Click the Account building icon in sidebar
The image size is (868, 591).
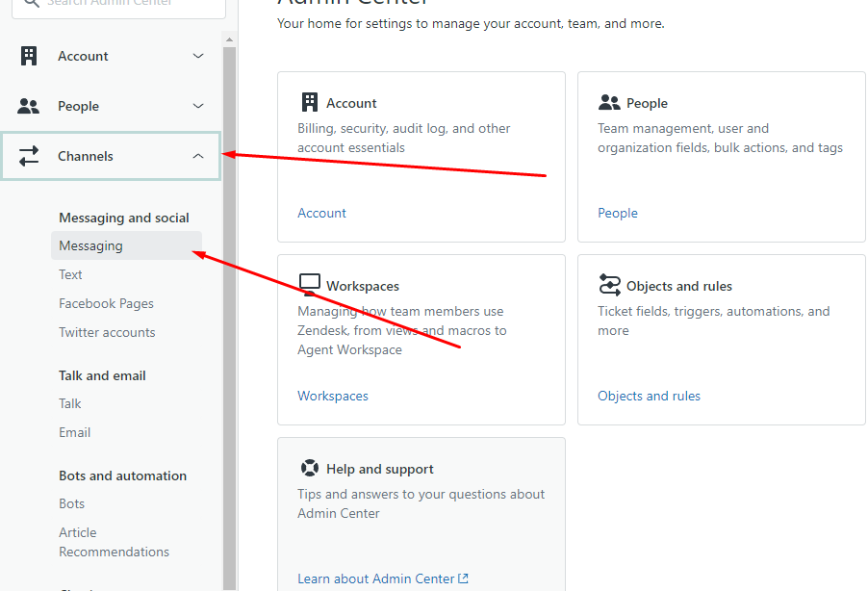tap(29, 56)
